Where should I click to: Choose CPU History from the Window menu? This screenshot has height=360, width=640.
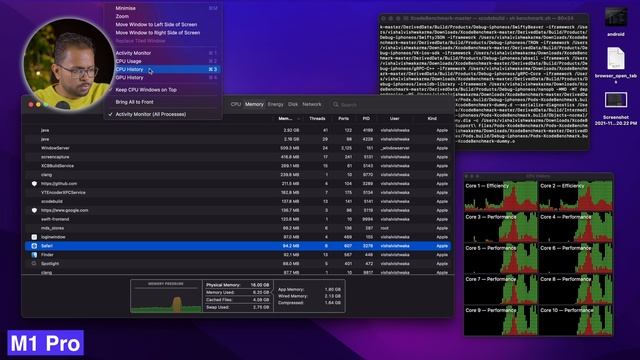(x=163, y=69)
